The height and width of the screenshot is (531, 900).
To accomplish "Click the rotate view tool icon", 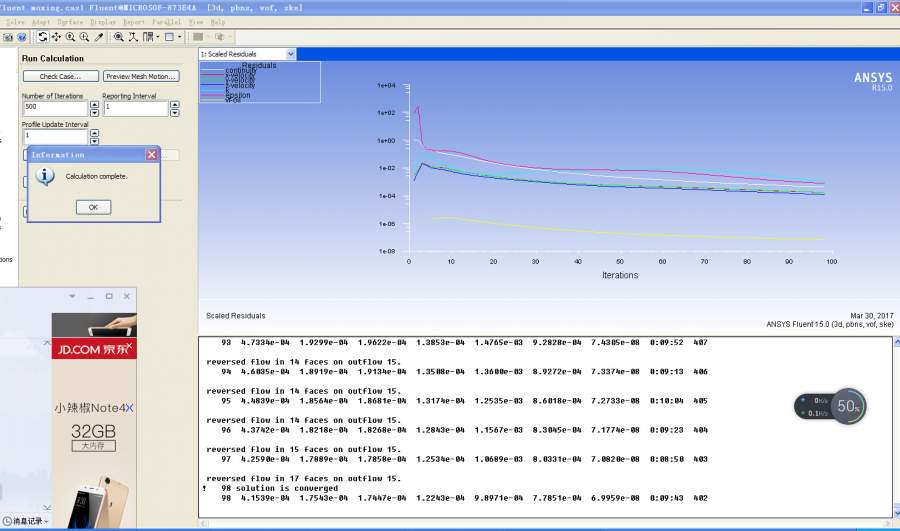I will click(x=43, y=37).
